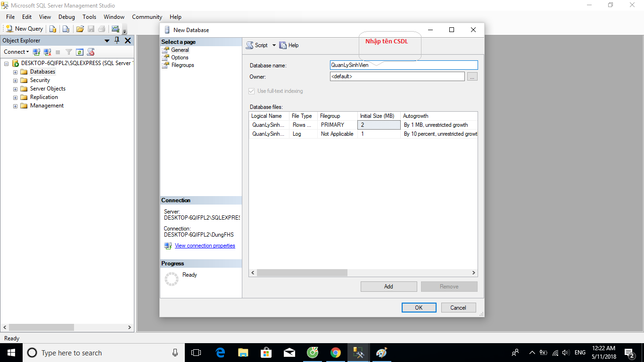This screenshot has width=644, height=362.
Task: Click the Database Engine Query icon
Action: click(x=53, y=29)
